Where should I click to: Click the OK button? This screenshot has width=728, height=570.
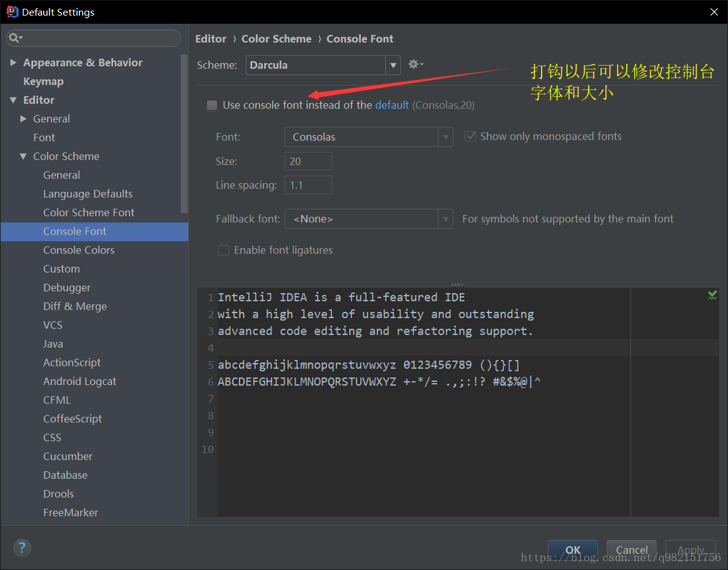(x=572, y=550)
